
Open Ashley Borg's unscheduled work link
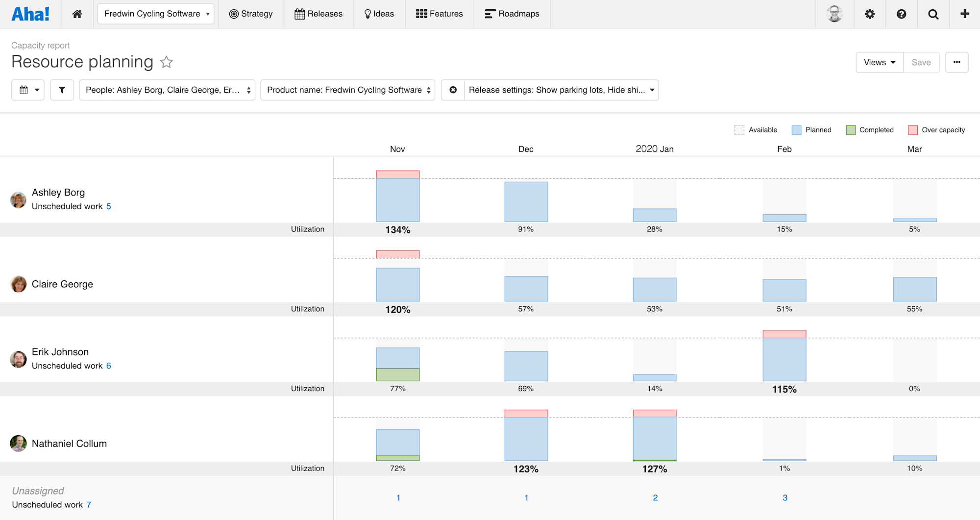pyautogui.click(x=108, y=206)
